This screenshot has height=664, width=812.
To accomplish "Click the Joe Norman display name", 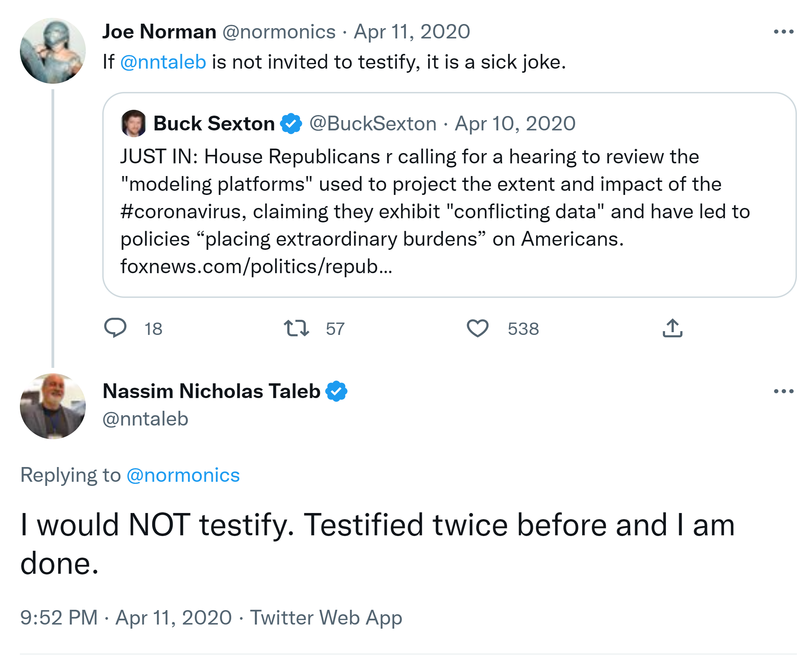I will click(159, 32).
